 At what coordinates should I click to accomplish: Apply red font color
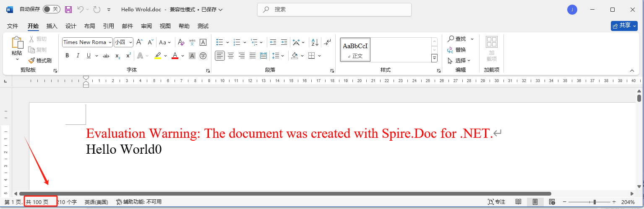point(175,56)
